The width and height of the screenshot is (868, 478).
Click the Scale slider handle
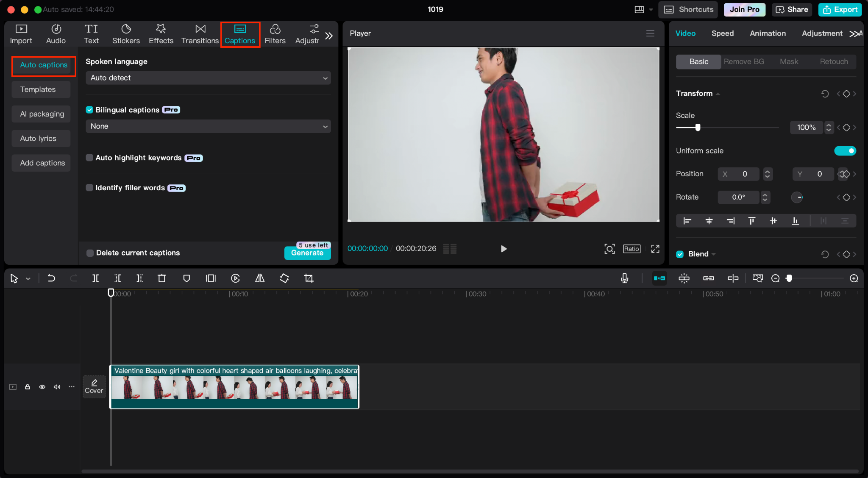[698, 128]
